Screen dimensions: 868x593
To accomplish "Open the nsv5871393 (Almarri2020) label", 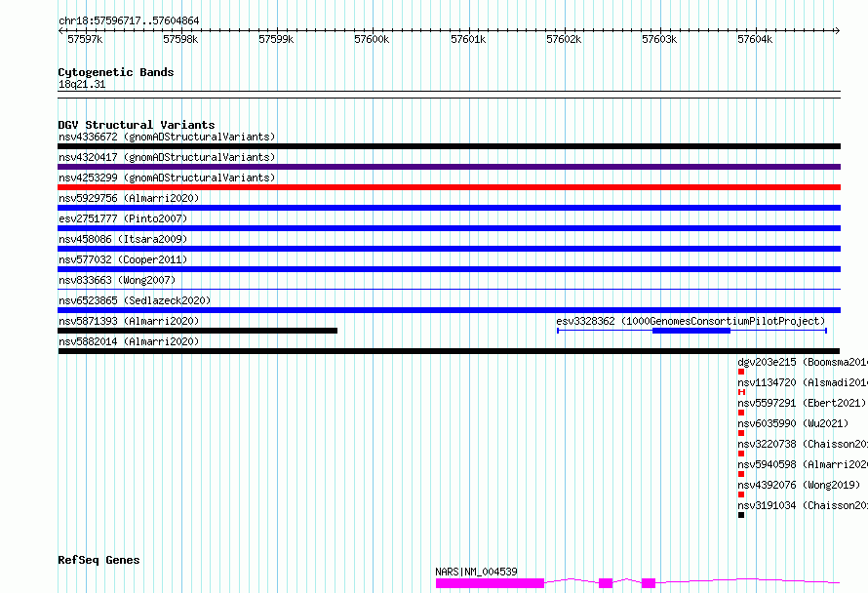I will point(129,321).
